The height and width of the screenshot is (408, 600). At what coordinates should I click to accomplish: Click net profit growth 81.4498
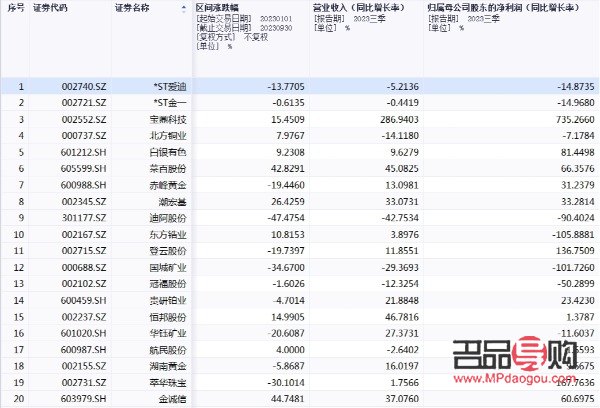pos(578,152)
